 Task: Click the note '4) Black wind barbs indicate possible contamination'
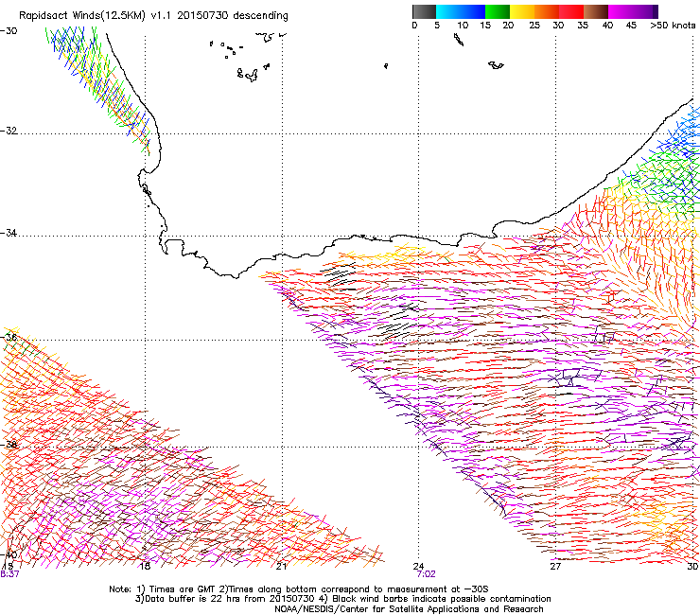[435, 599]
